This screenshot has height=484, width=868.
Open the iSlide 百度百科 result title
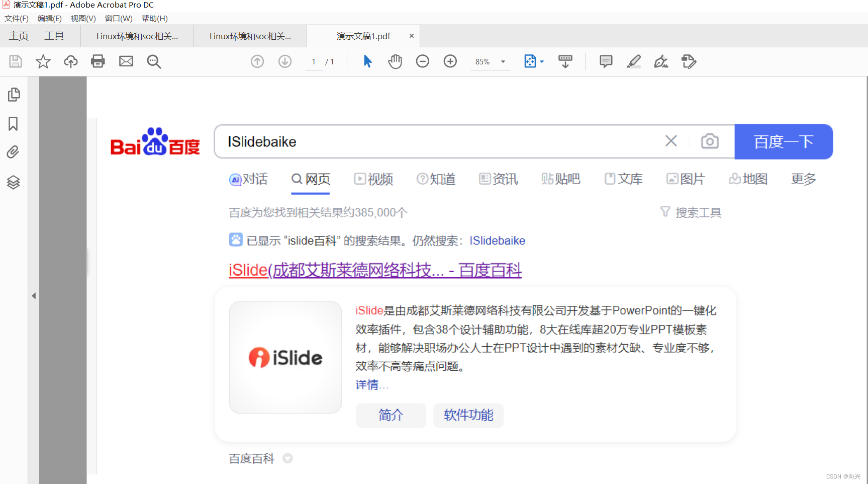tap(375, 270)
